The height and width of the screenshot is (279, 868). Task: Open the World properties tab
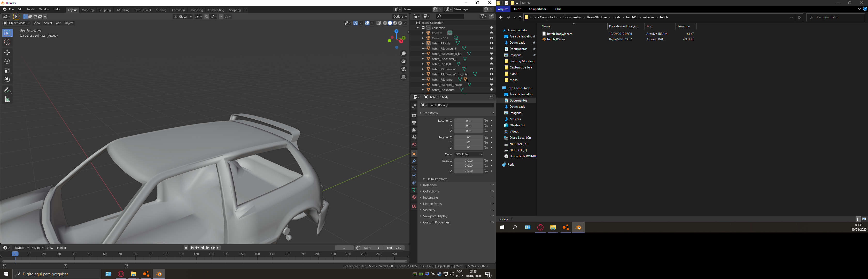pyautogui.click(x=414, y=145)
